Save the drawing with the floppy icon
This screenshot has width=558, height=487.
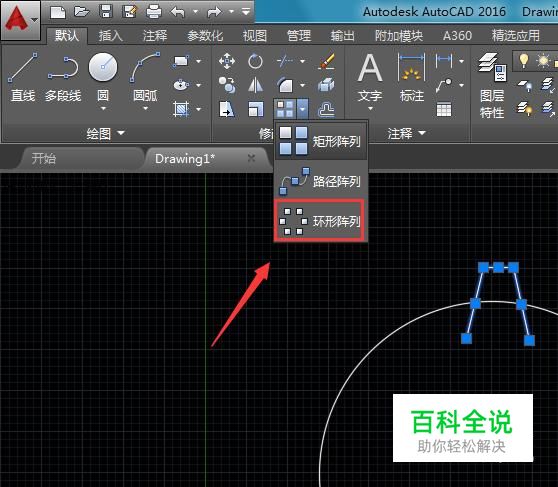tap(106, 12)
